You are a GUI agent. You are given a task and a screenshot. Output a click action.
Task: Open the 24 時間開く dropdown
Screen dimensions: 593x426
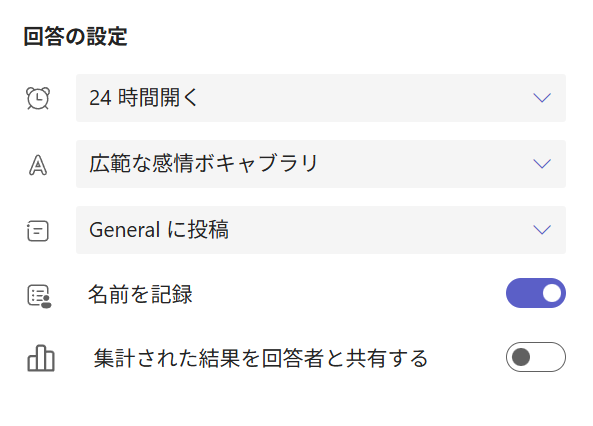click(321, 98)
